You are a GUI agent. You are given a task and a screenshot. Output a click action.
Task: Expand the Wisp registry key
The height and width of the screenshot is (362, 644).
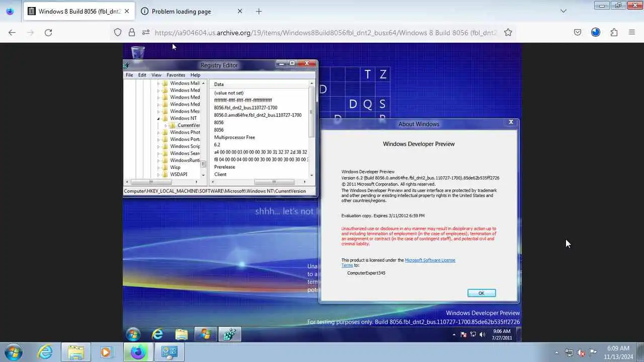(x=158, y=168)
